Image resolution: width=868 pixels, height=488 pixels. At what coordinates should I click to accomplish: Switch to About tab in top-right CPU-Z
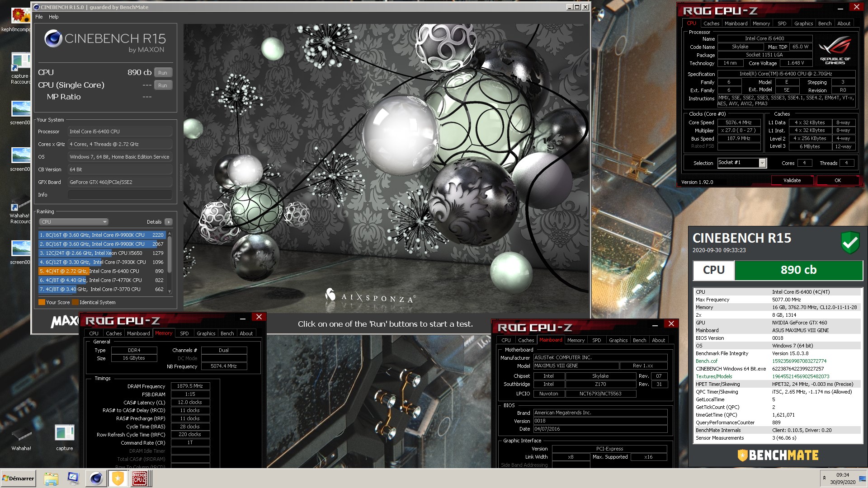pyautogui.click(x=844, y=23)
